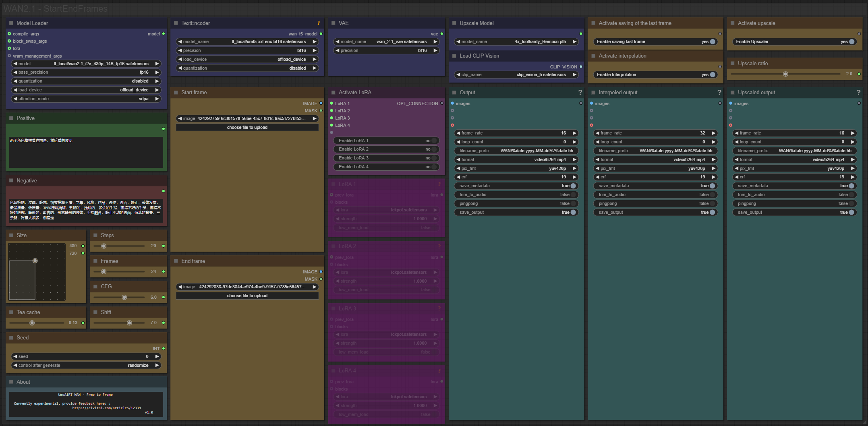Click the question mark icon on TextEncoder node

pos(318,23)
